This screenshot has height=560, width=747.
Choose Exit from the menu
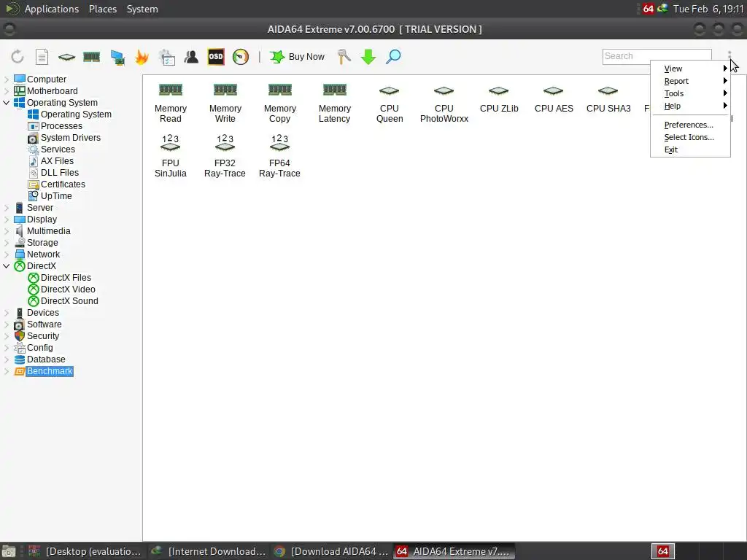(690, 149)
